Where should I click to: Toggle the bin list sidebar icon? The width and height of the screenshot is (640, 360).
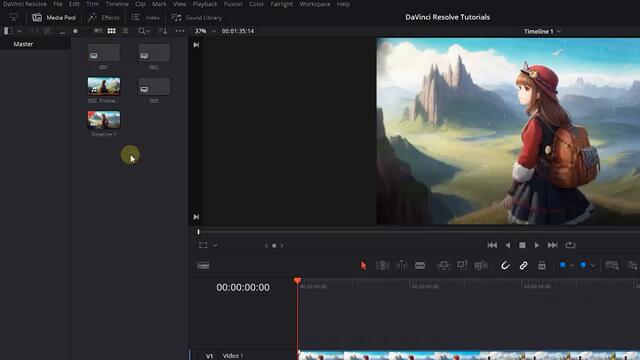click(x=8, y=31)
